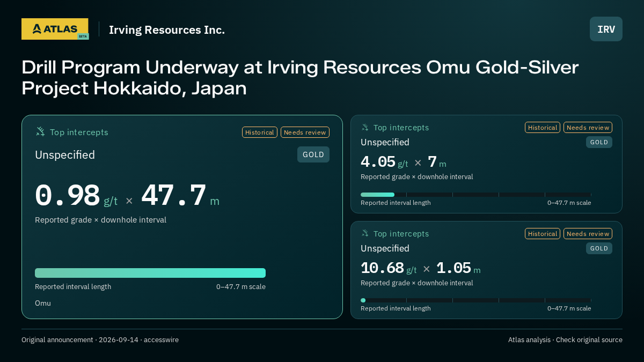Image resolution: width=644 pixels, height=362 pixels.
Task: Click the ATLAS beta logo
Action: (55, 29)
